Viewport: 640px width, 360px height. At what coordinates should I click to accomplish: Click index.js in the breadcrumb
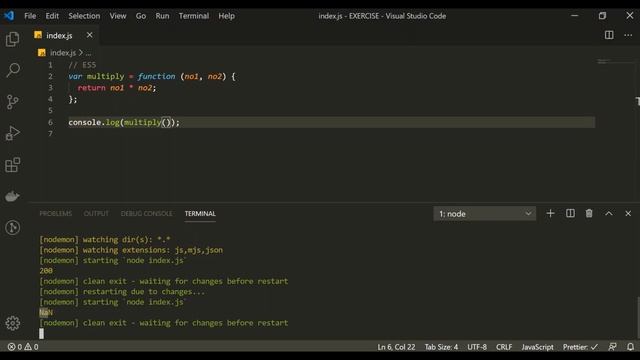click(63, 53)
